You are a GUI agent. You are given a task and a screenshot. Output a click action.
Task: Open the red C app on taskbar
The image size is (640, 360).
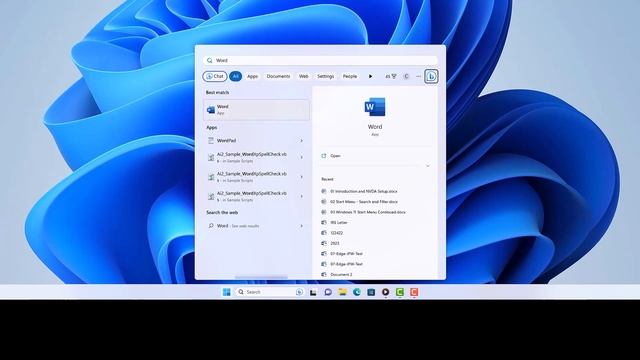[x=414, y=292]
